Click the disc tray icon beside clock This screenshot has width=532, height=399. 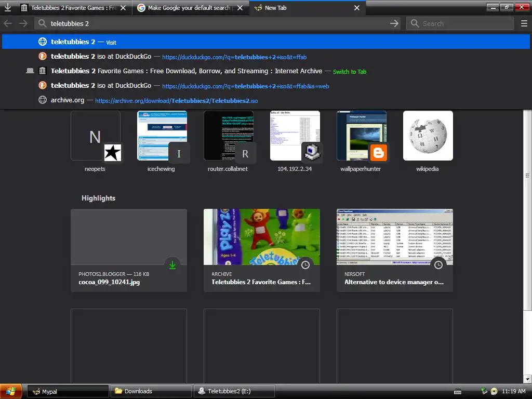coord(494,391)
